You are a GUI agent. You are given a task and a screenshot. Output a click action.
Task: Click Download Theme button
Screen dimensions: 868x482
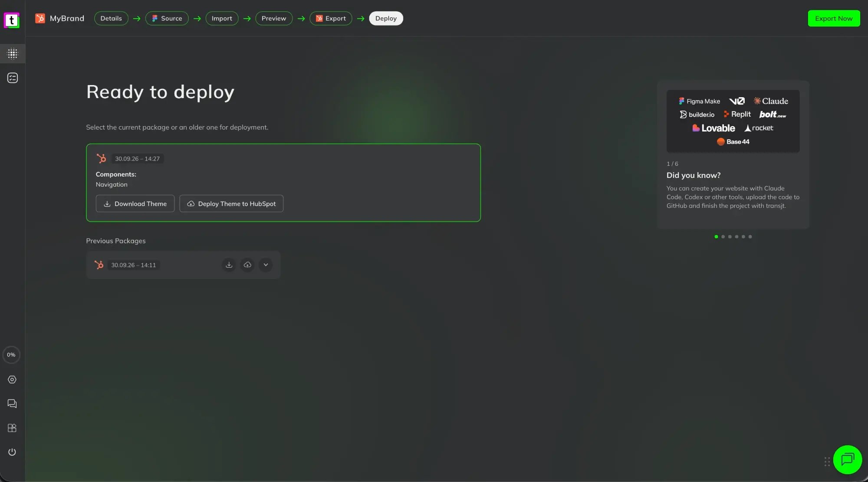[x=135, y=203]
